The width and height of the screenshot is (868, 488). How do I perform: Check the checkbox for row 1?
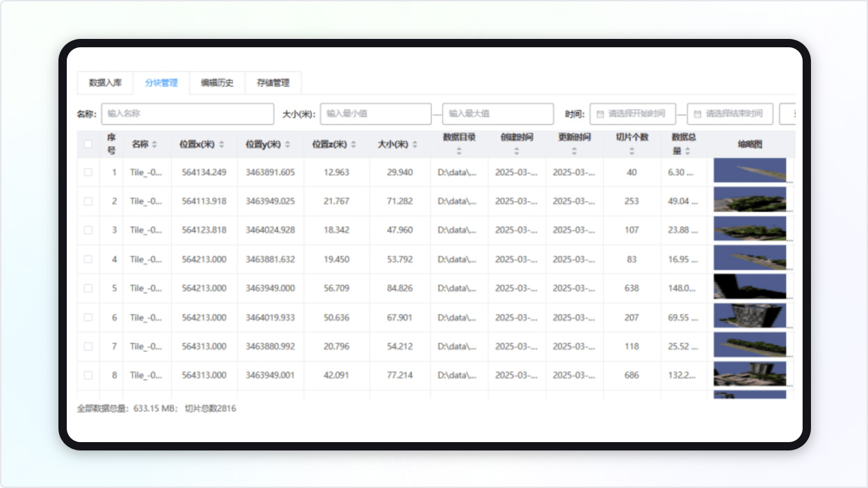click(x=88, y=172)
